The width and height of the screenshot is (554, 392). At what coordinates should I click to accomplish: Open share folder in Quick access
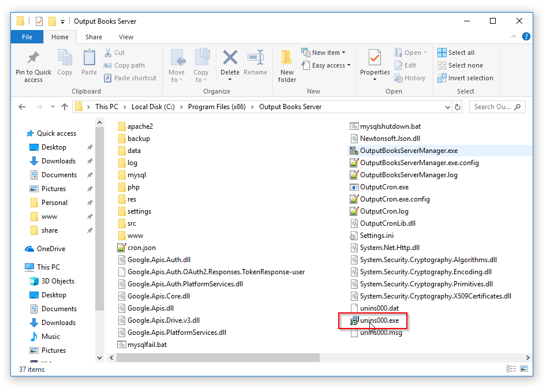point(44,230)
